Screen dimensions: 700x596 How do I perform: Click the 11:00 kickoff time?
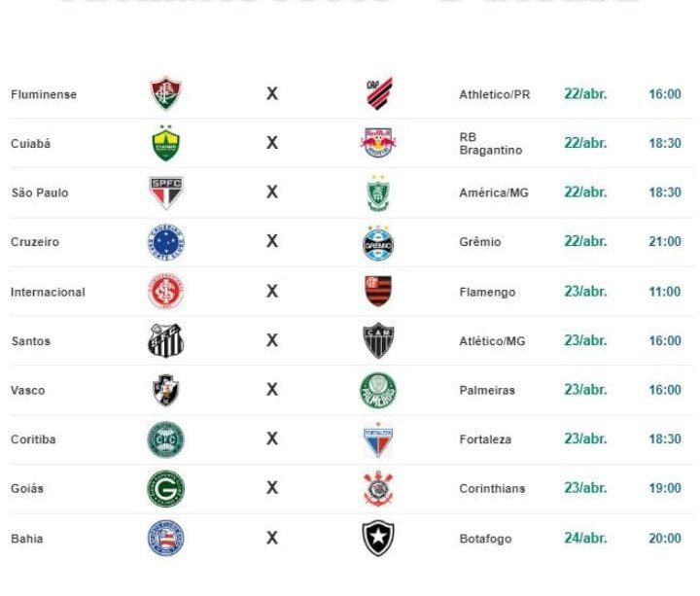coord(665,292)
